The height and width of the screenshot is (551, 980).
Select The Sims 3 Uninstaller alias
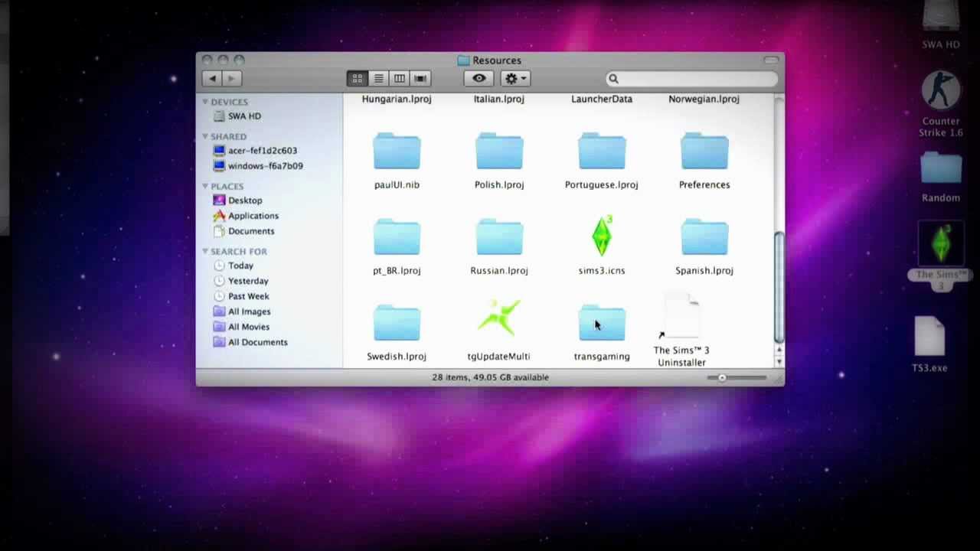tap(681, 316)
